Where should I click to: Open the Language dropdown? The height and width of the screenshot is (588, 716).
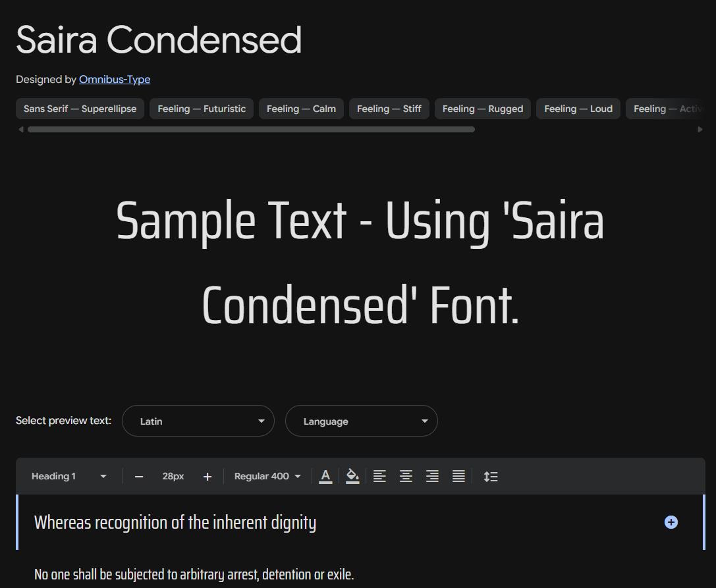(x=361, y=421)
